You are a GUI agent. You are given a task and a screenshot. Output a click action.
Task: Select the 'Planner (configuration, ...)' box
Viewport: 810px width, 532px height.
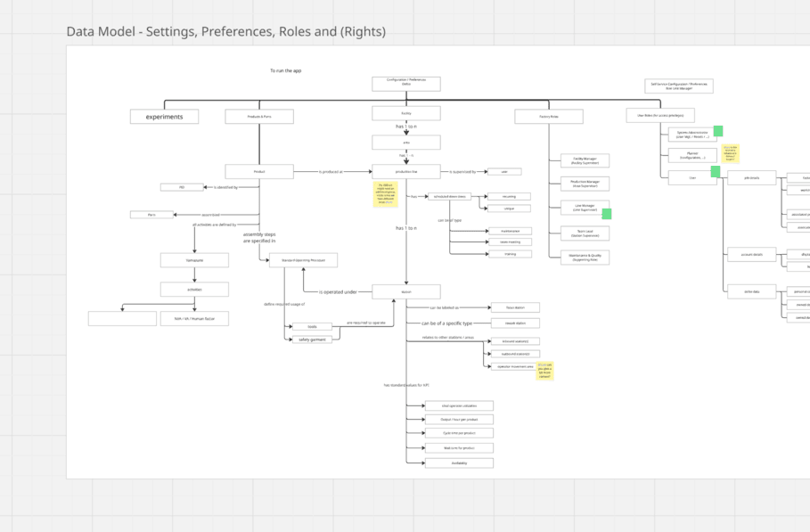(x=692, y=155)
